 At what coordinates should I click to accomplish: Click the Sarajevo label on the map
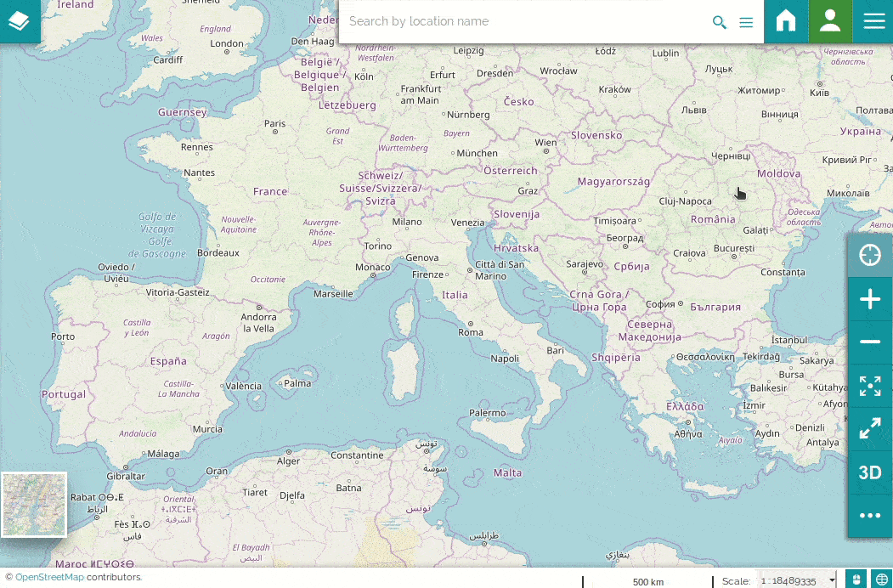click(x=585, y=263)
